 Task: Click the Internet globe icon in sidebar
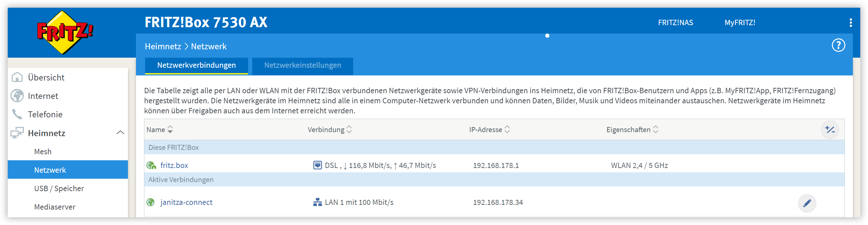tap(17, 96)
